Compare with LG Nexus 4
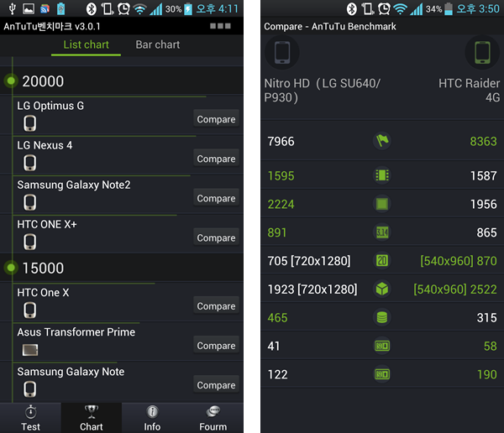Screen dimensions: 504x433 tap(216, 159)
